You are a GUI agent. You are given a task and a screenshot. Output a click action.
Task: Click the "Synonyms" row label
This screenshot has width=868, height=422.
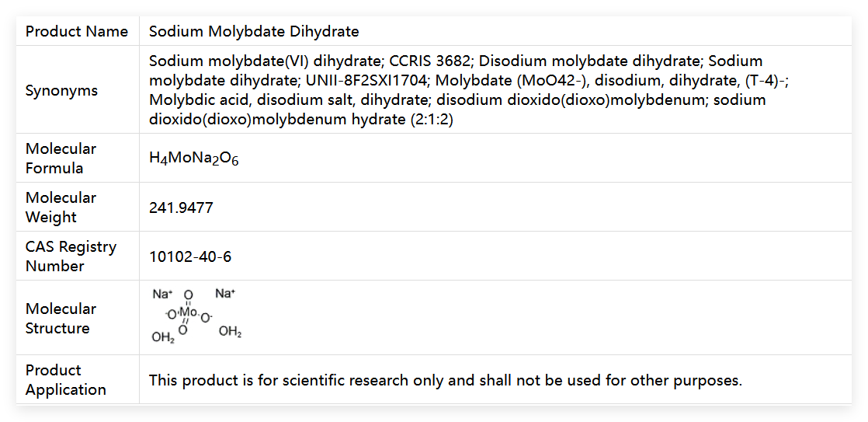click(61, 90)
